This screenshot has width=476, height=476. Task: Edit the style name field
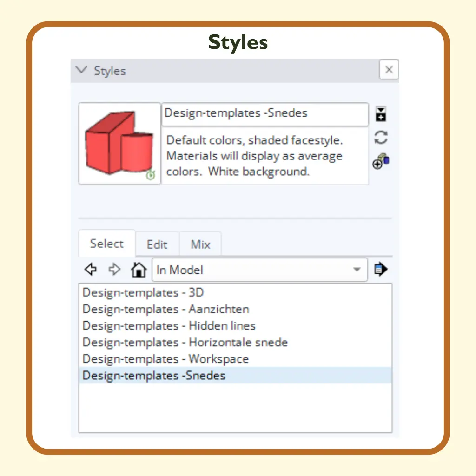click(265, 114)
